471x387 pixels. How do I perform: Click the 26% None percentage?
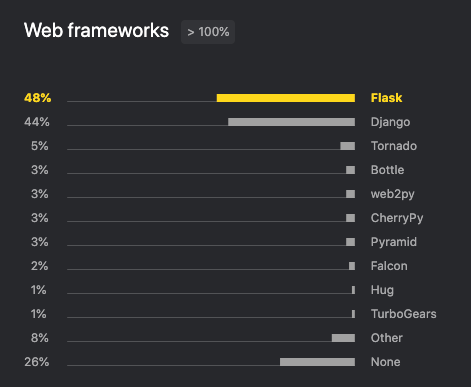37,362
